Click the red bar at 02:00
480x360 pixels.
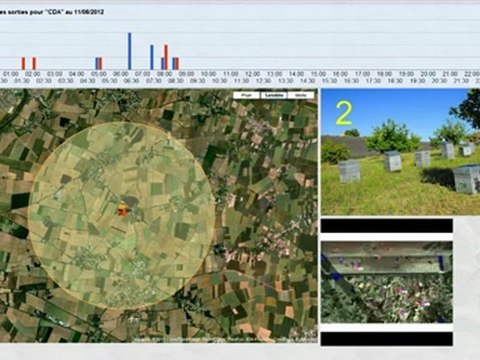[x=34, y=63]
